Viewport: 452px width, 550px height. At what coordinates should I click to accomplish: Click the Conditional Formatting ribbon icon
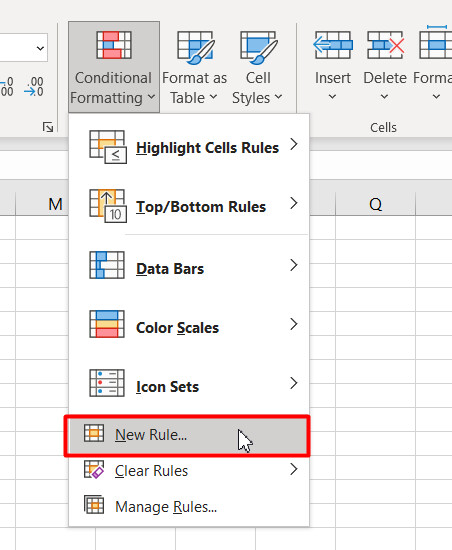coord(114,45)
